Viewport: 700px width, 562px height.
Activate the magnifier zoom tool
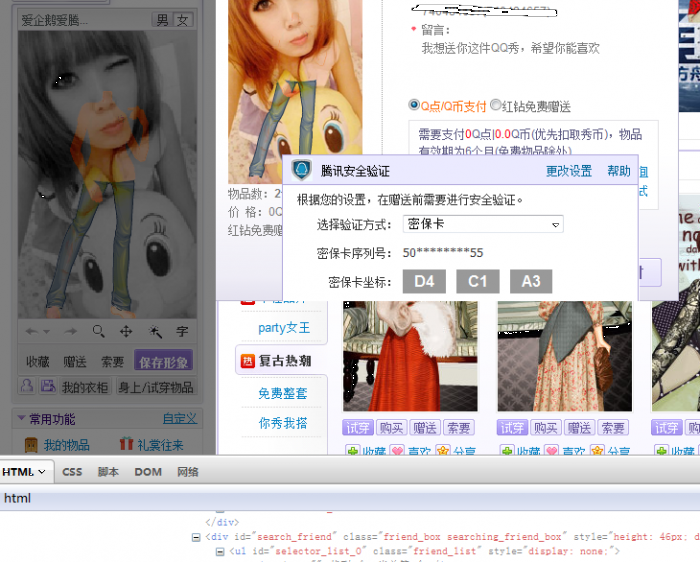(x=99, y=331)
